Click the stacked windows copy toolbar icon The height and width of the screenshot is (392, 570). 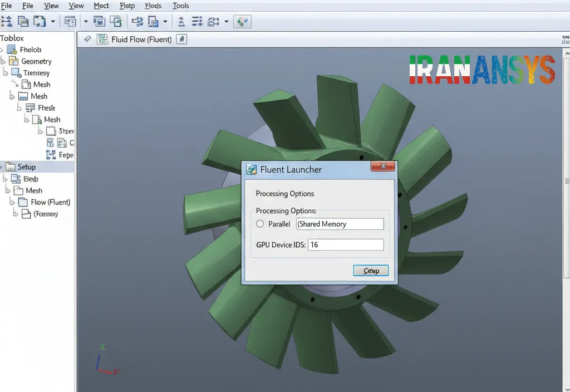click(23, 22)
